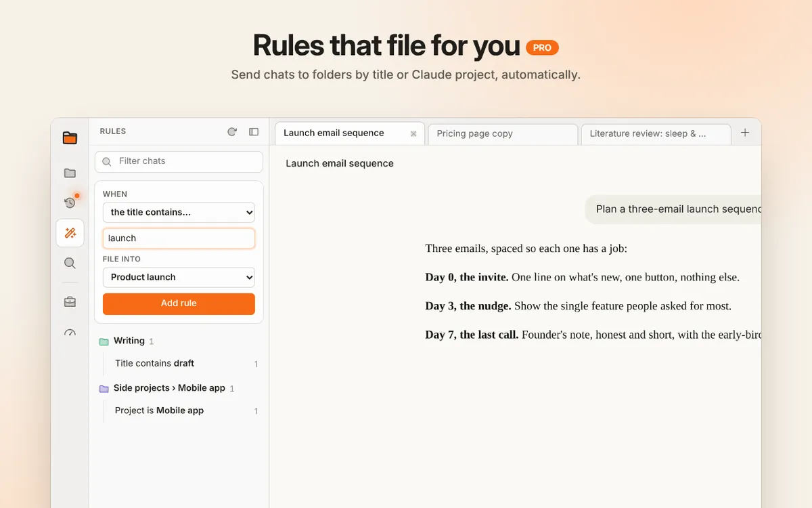Click the purple Side projects folder icon

[x=104, y=389]
